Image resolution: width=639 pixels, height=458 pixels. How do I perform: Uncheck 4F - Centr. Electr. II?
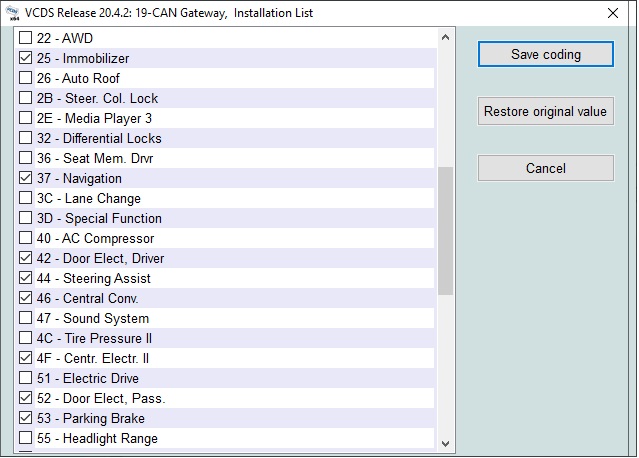coord(25,358)
